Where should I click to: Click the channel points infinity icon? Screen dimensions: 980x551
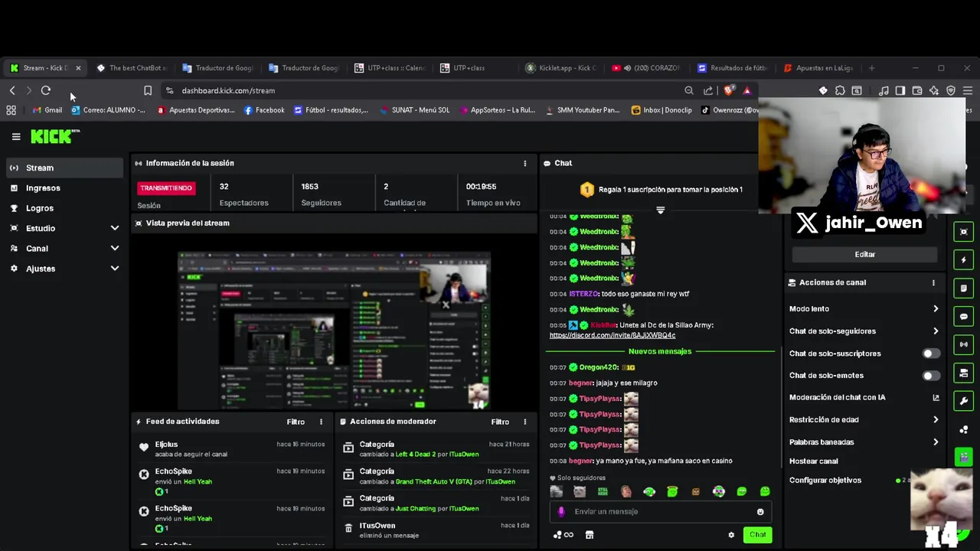coord(563,535)
